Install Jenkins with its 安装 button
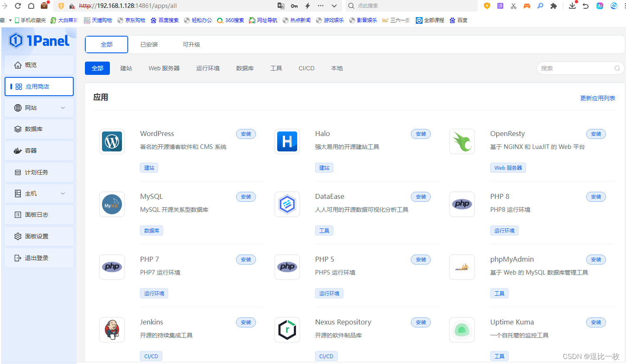Viewport: 626px width, 364px height. (246, 322)
